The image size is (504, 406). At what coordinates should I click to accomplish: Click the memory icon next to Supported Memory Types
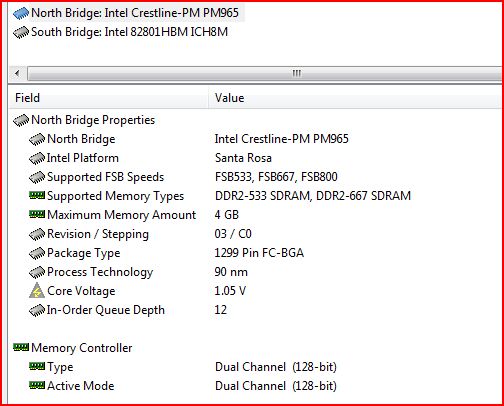click(x=37, y=195)
